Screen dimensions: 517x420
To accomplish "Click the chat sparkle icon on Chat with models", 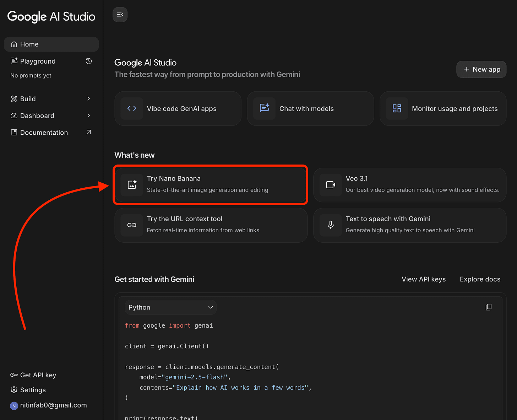I will pyautogui.click(x=265, y=108).
